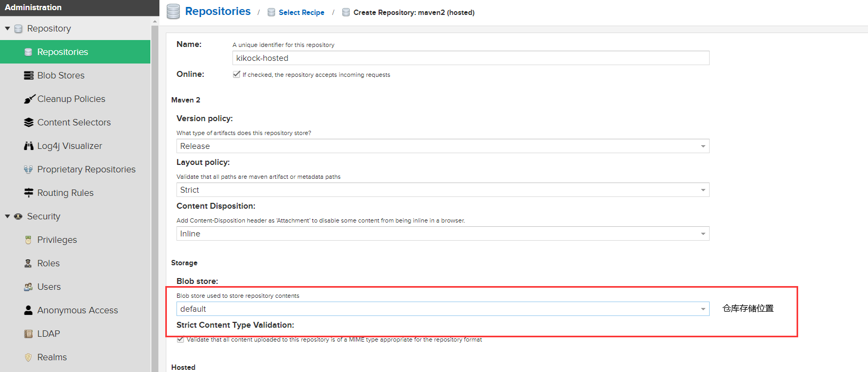868x372 pixels.
Task: Open the Blob store default dropdown
Action: pos(443,309)
